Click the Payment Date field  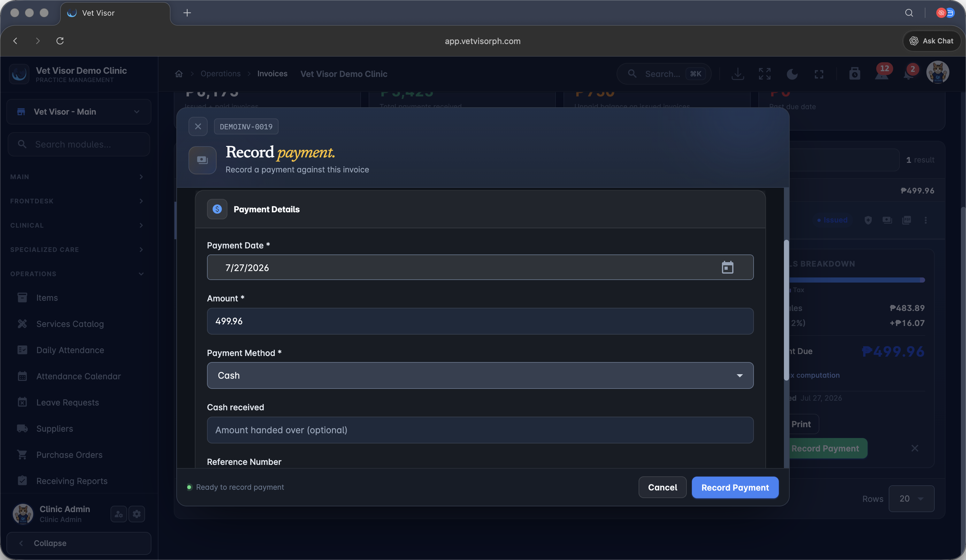480,267
